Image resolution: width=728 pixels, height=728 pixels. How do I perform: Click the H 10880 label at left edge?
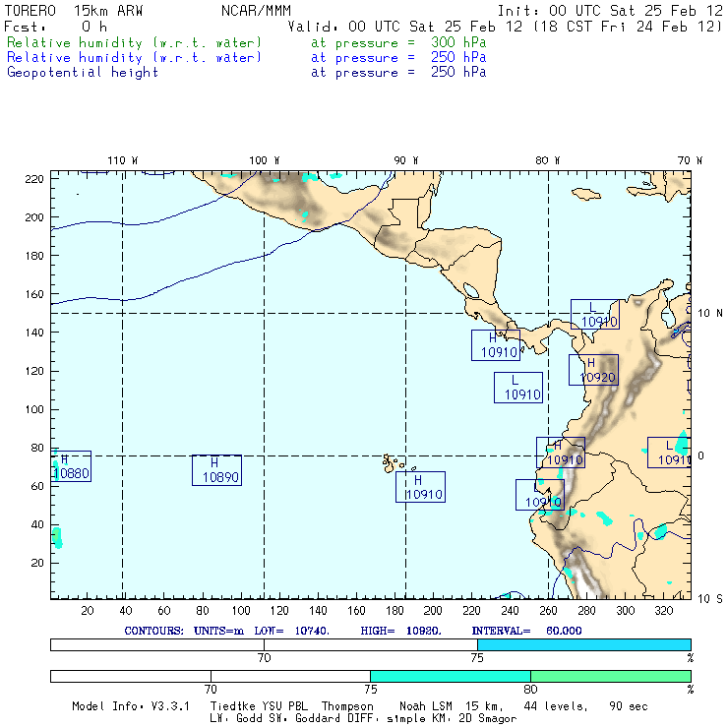[71, 466]
